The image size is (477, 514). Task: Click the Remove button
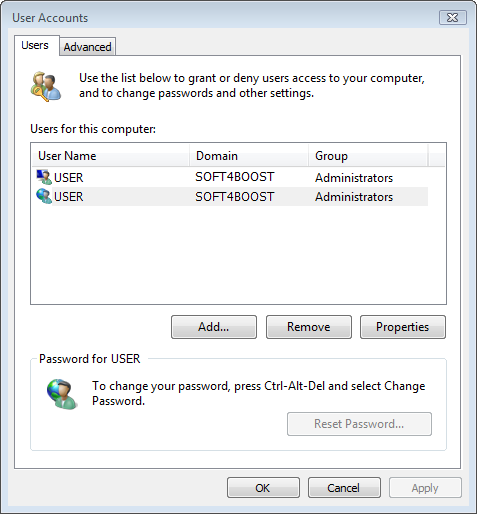309,327
